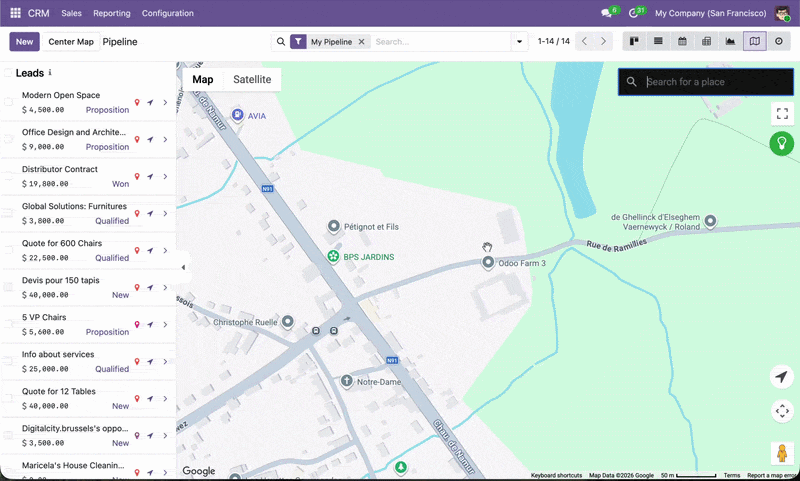This screenshot has width=800, height=481.
Task: Go to the next page of records
Action: (x=604, y=41)
